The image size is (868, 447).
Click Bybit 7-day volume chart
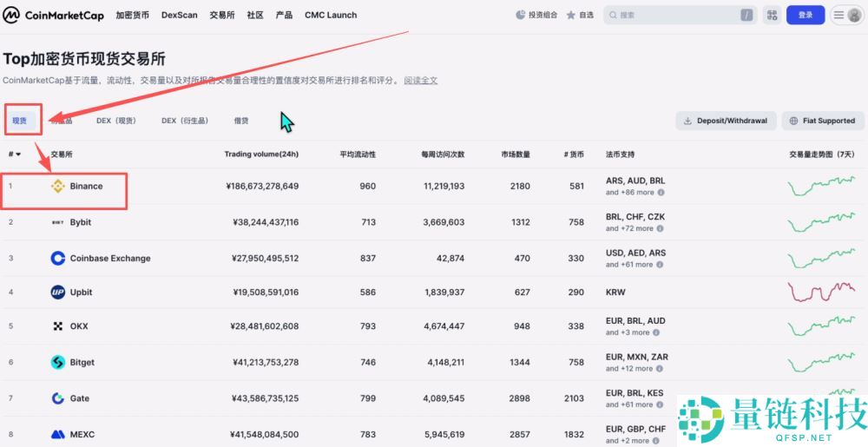[x=821, y=222]
